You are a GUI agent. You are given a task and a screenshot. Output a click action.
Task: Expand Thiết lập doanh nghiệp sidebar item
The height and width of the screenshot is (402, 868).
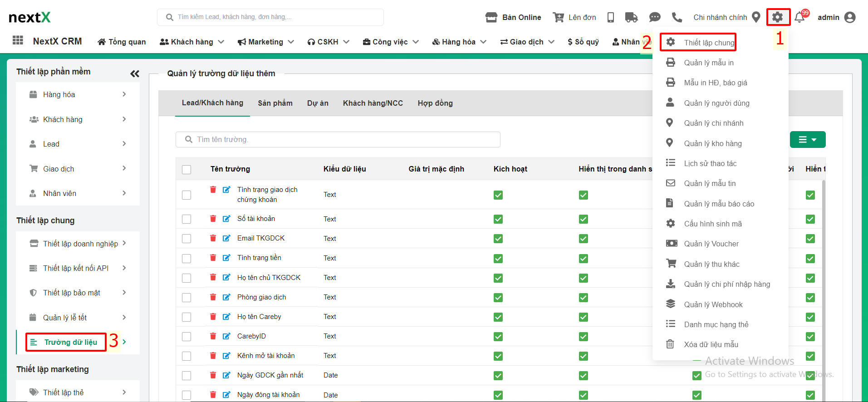tap(78, 244)
